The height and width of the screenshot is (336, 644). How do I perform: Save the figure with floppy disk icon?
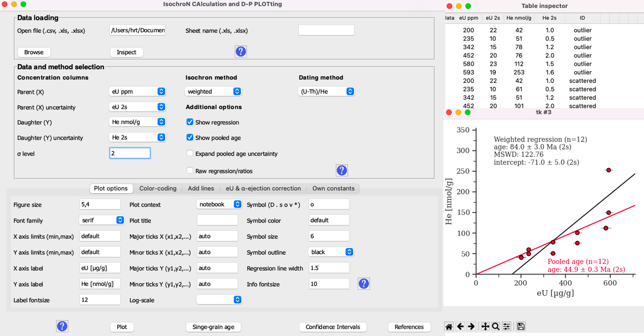[521, 326]
